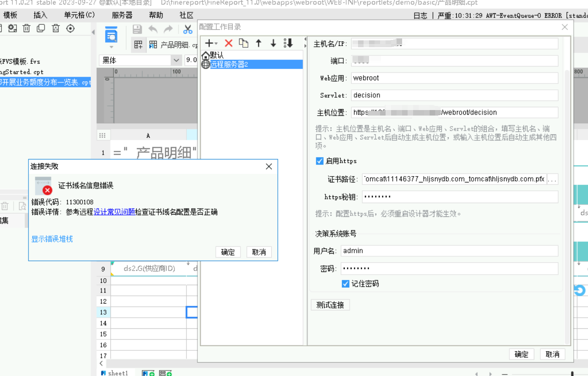Open the 模板 menu
The width and height of the screenshot is (588, 376).
(10, 15)
